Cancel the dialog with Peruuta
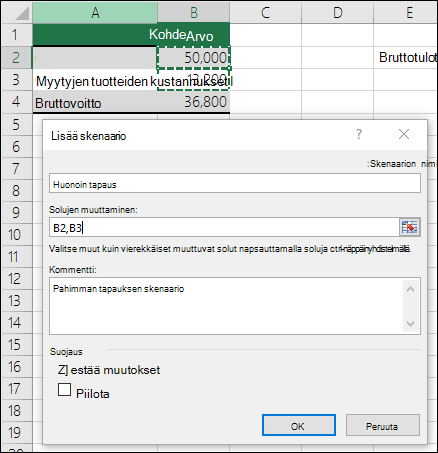Image resolution: width=438 pixels, height=453 pixels. 383,425
